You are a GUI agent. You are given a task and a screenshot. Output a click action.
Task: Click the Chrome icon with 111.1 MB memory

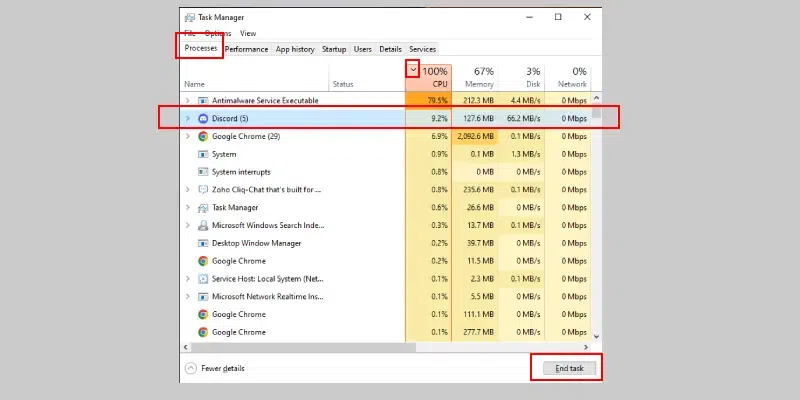coord(203,314)
